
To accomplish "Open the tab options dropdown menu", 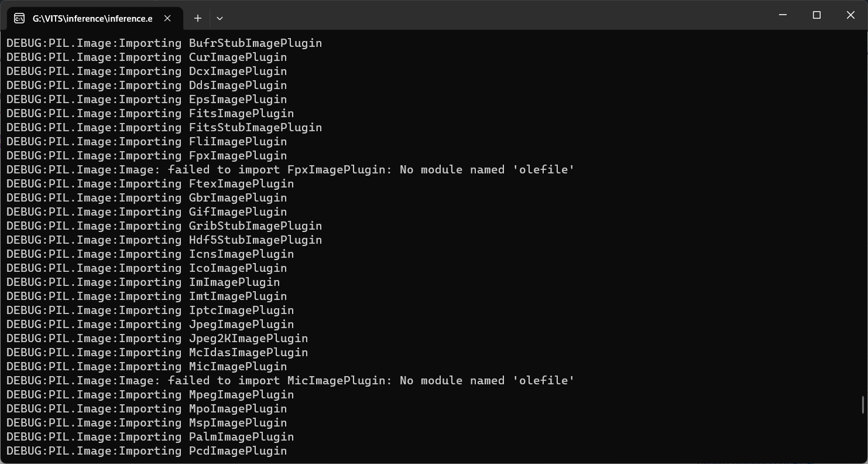I will point(219,18).
